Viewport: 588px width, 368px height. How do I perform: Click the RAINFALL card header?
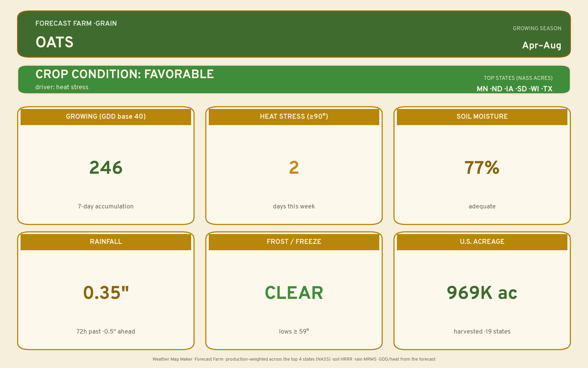[106, 242]
